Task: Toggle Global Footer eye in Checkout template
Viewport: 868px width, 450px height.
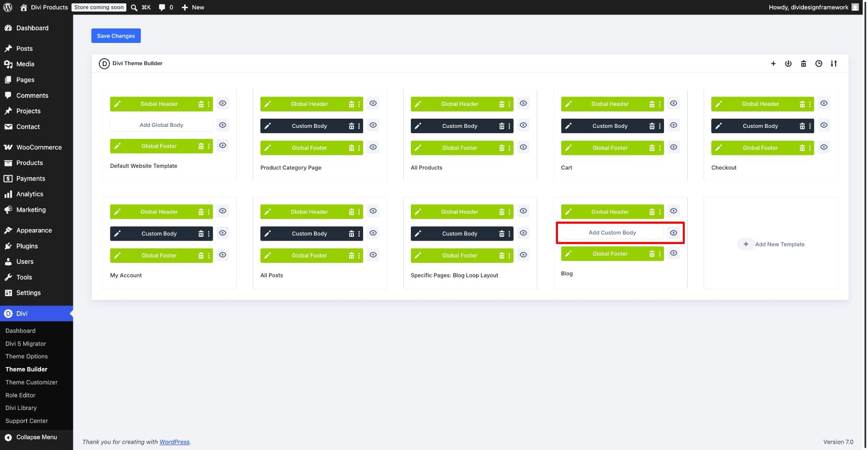Action: [824, 147]
